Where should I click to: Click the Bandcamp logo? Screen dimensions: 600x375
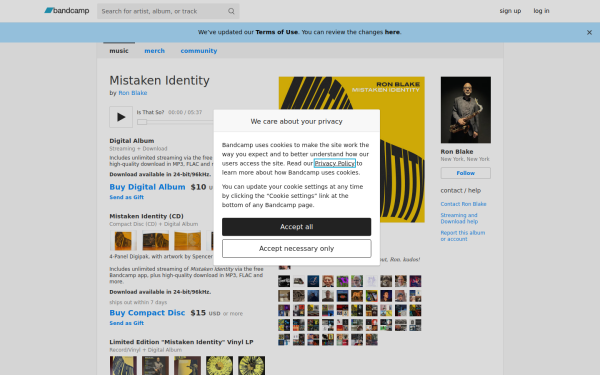(67, 11)
